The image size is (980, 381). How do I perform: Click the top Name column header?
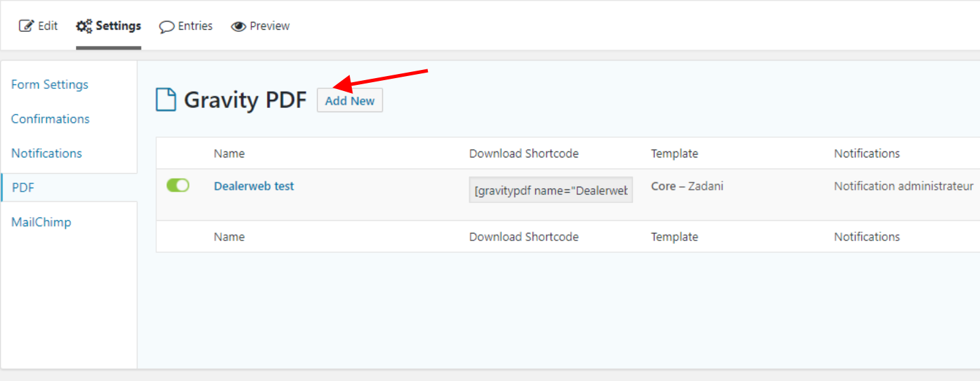pyautogui.click(x=229, y=153)
